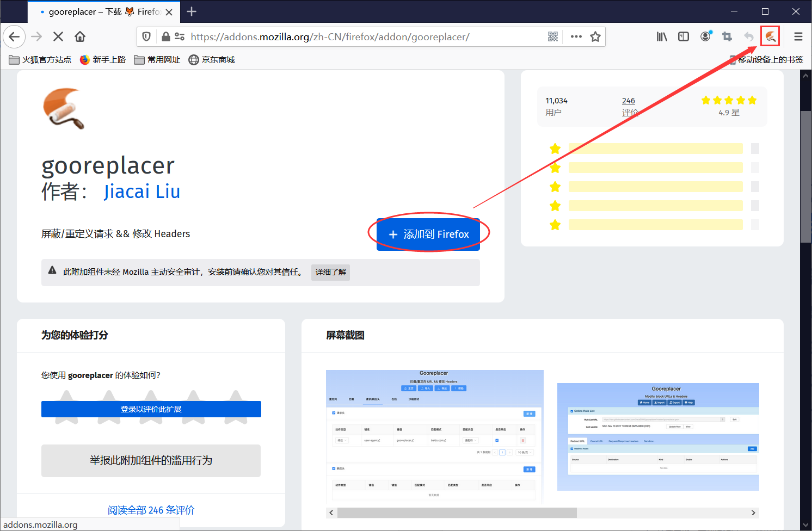
Task: Select the gooreplacer tab
Action: [x=103, y=11]
